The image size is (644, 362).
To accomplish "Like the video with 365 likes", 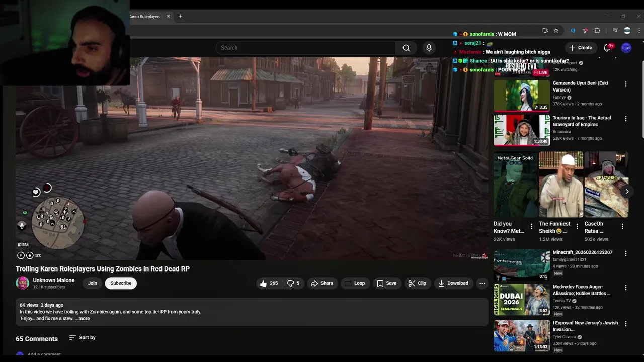I will point(269,283).
